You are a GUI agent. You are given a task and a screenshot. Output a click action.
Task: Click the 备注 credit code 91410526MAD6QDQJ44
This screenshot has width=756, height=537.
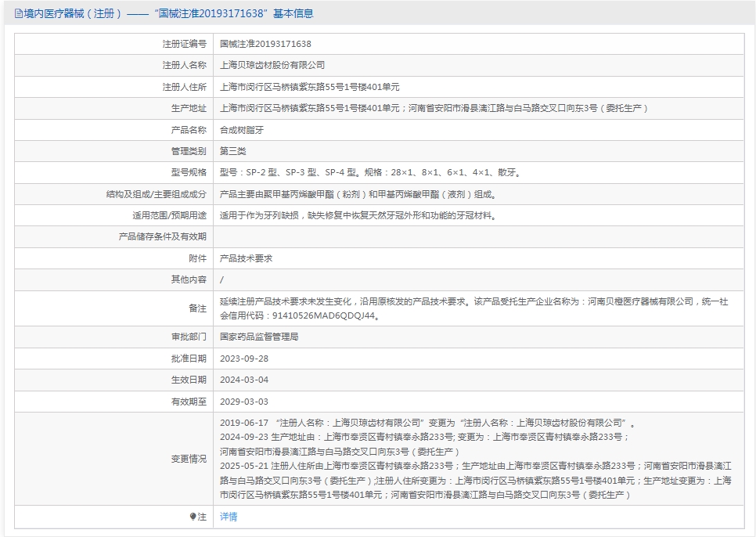click(x=323, y=316)
